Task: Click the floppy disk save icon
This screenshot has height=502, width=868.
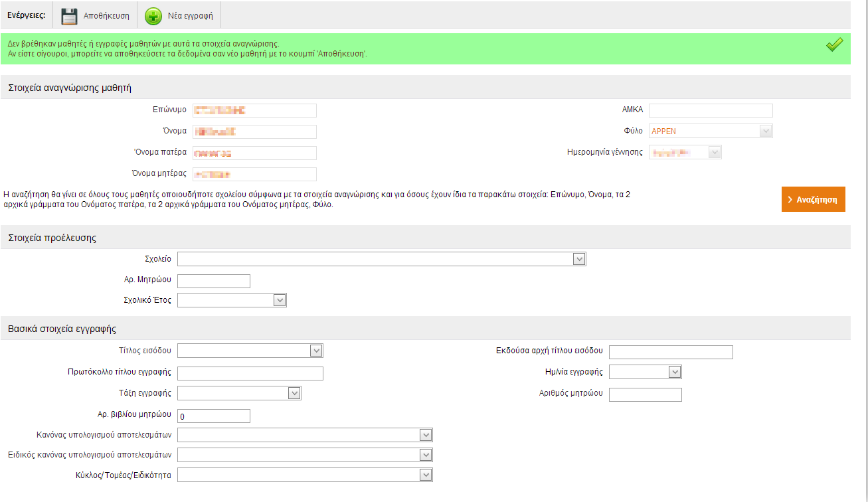Action: pyautogui.click(x=70, y=16)
